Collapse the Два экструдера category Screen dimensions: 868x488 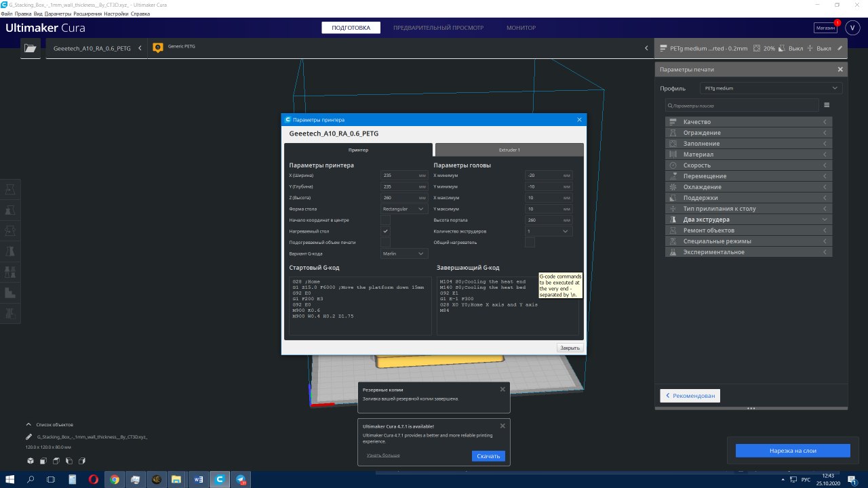pyautogui.click(x=748, y=220)
